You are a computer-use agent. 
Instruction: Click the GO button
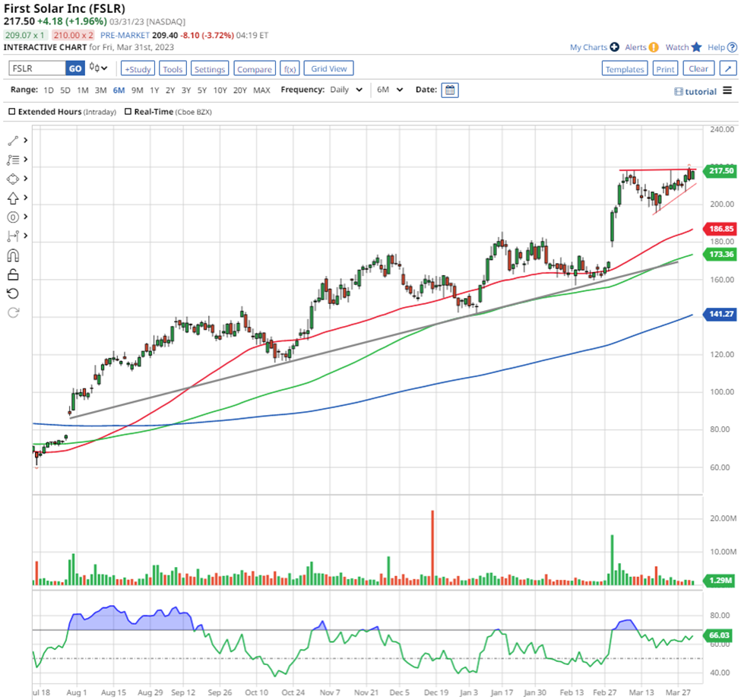[75, 68]
